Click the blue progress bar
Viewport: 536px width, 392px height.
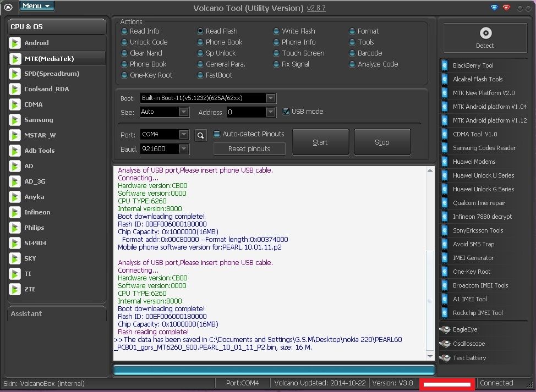pyautogui.click(x=274, y=370)
